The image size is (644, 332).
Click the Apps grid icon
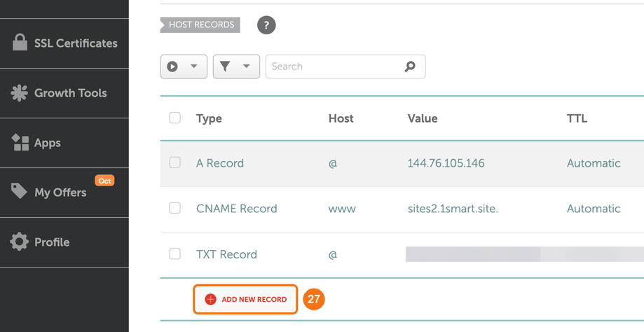point(20,142)
